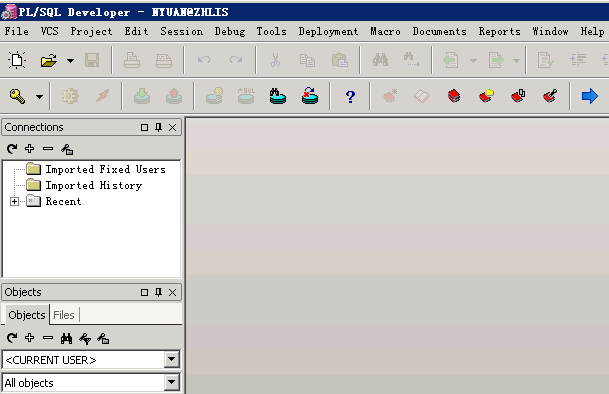Click the red book with pen icon
This screenshot has width=609, height=394.
click(x=550, y=96)
